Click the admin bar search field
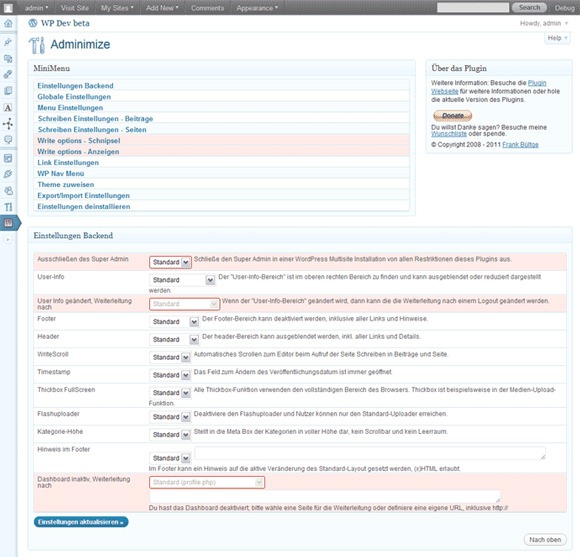This screenshot has height=557, width=580. pos(473,8)
